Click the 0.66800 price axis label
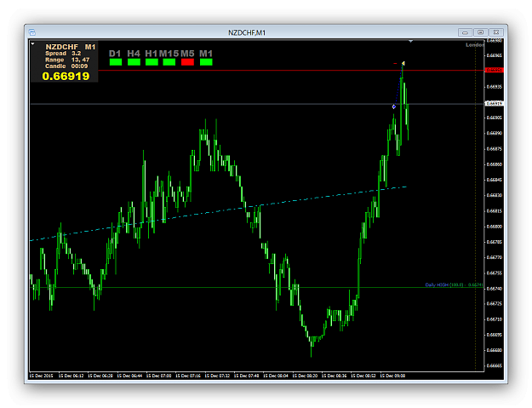This screenshot has height=408, width=532. tap(495, 227)
